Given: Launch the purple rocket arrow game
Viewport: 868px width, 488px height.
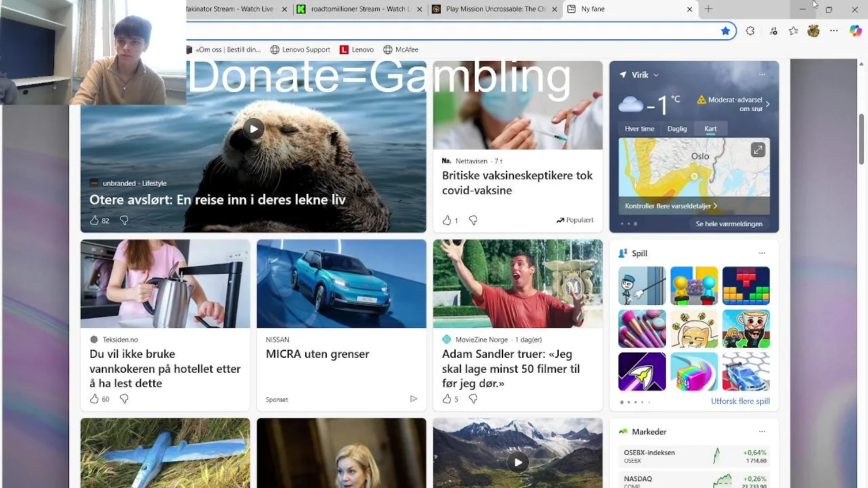Looking at the screenshot, I should click(x=642, y=371).
